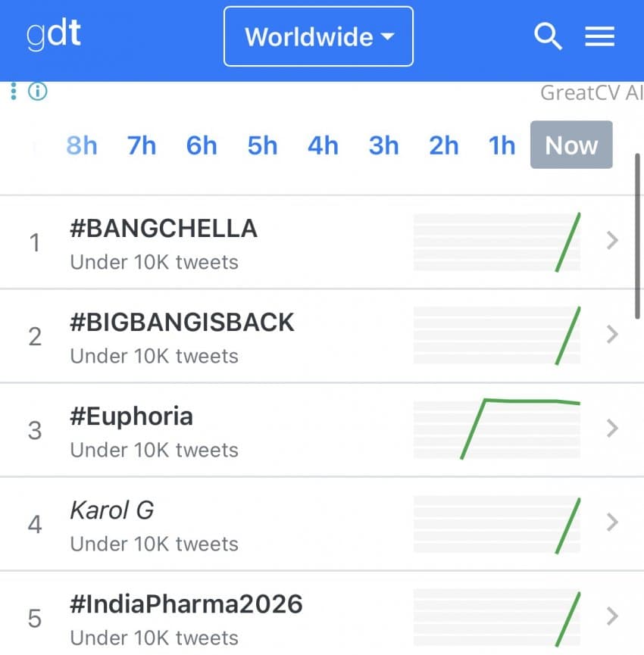Click the ad options three-dot icon
The width and height of the screenshot is (644, 655).
pyautogui.click(x=14, y=92)
